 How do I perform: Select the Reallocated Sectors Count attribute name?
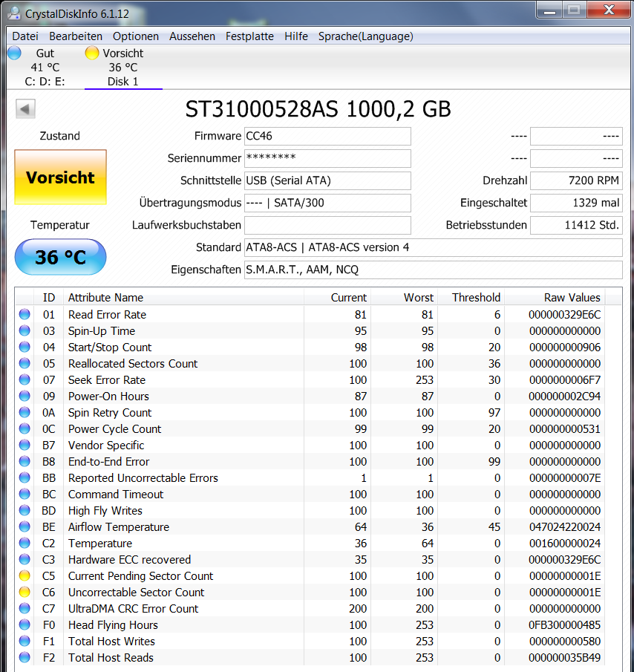133,363
